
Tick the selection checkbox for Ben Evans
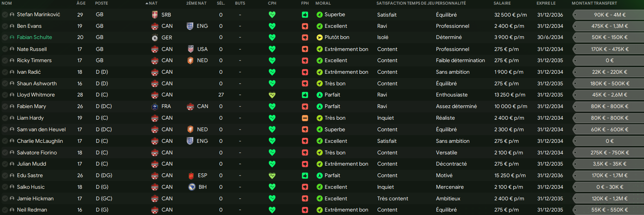pos(5,26)
